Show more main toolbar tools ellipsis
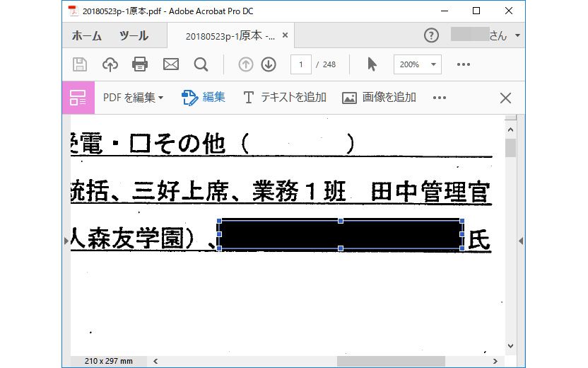The height and width of the screenshot is (368, 588). [464, 64]
